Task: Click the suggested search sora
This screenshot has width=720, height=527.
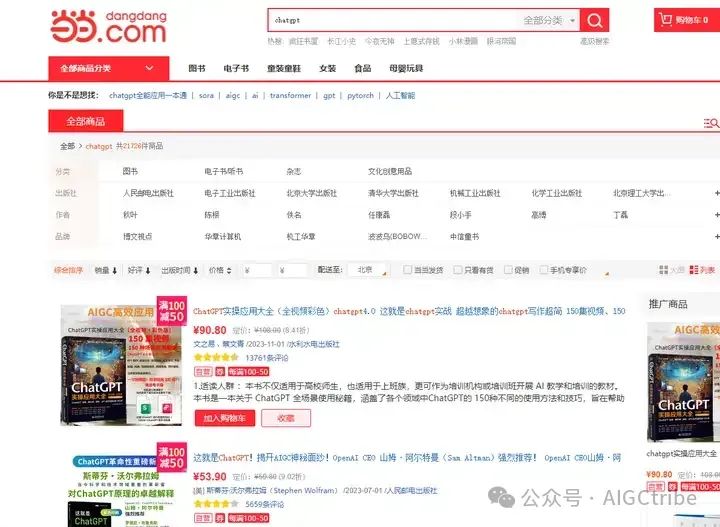Action: 206,95
